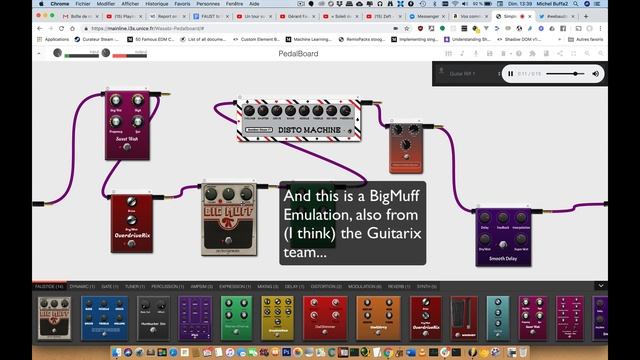Click the fullscreen icon in PedalBoard toolbar
640x360 pixels.
pos(573,53)
